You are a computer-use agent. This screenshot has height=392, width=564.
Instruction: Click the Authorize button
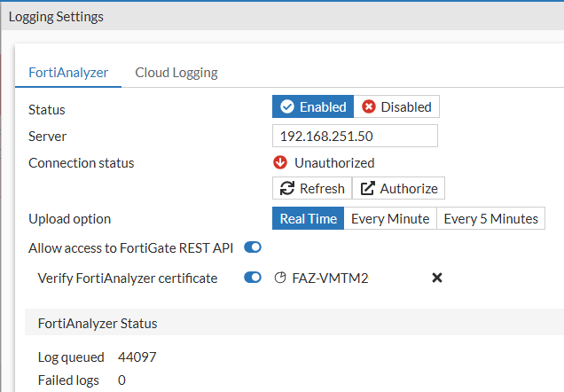[x=398, y=188]
